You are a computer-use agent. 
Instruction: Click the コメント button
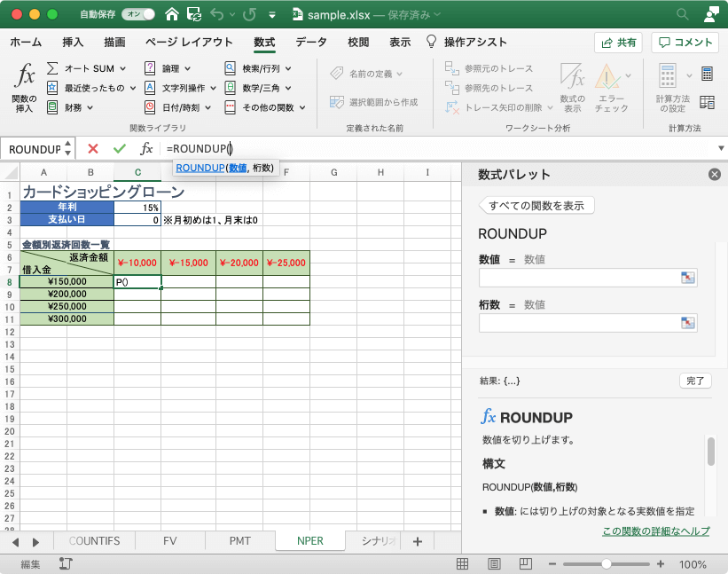[685, 43]
